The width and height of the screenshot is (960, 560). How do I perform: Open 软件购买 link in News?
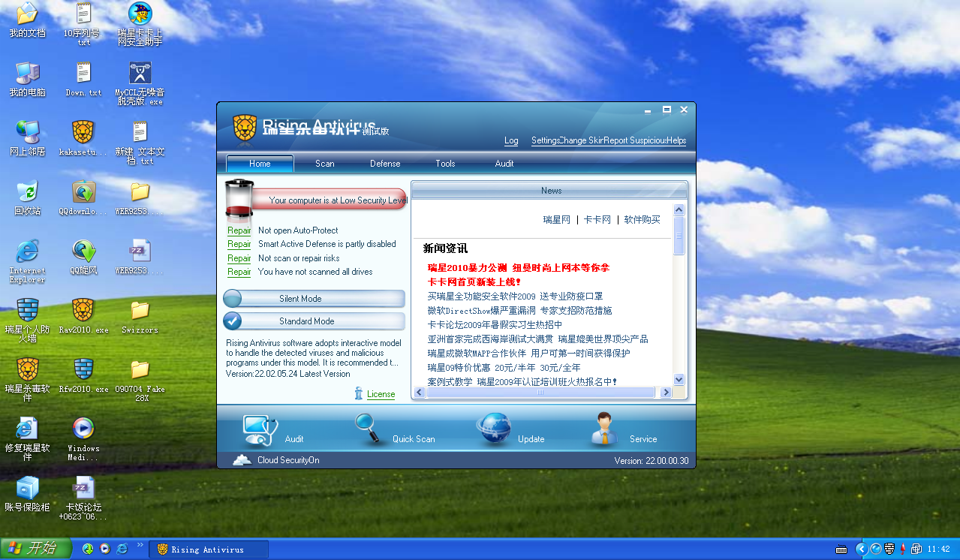[x=643, y=220]
